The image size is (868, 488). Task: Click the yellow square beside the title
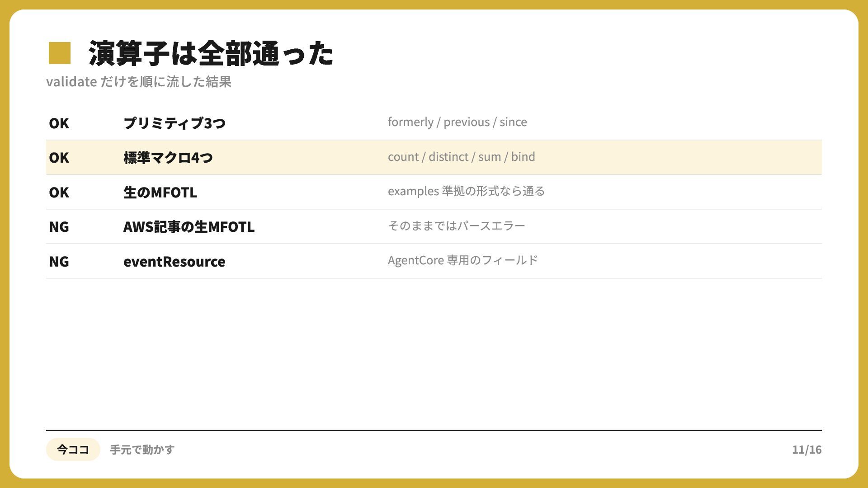click(60, 53)
